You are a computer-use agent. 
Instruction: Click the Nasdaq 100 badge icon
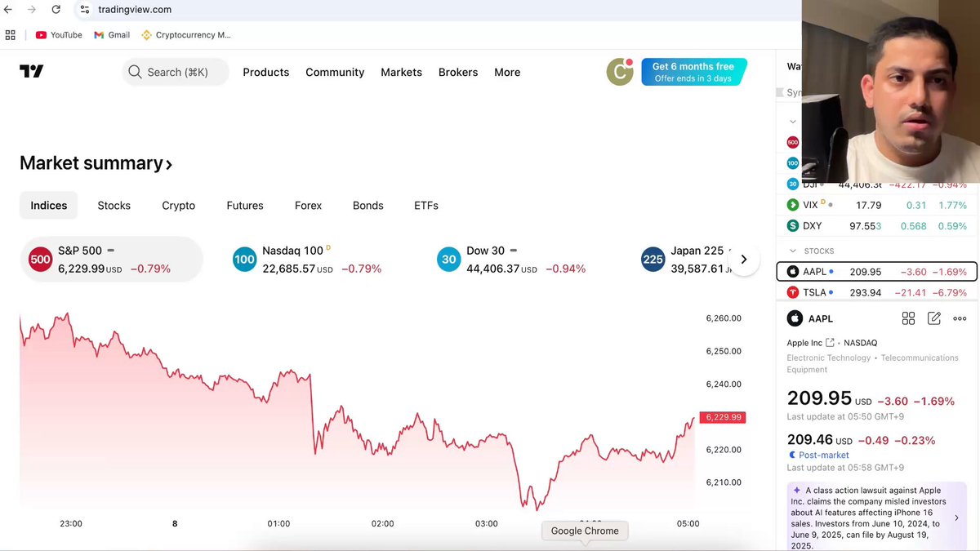(x=244, y=260)
